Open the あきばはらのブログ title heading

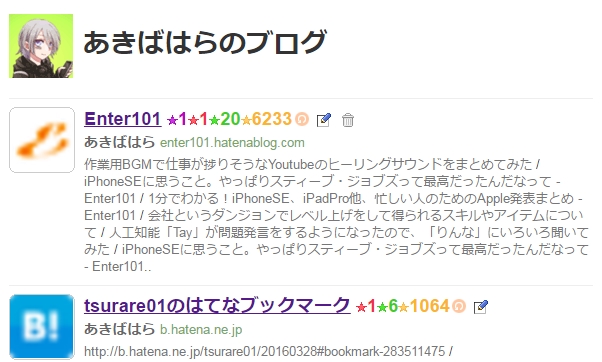point(205,42)
